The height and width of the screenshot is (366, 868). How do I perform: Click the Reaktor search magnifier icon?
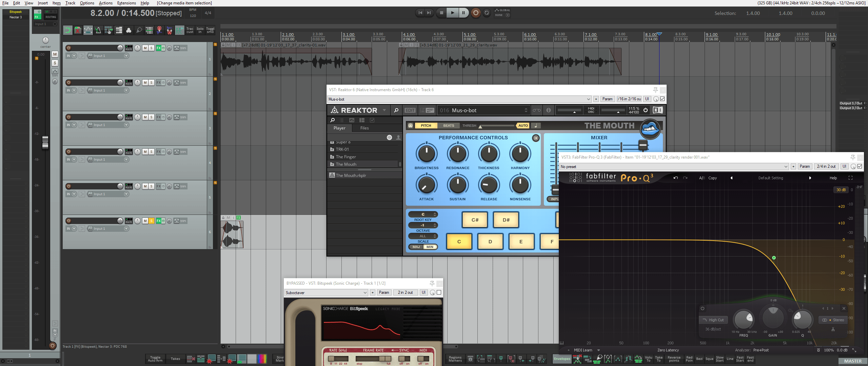(x=396, y=110)
